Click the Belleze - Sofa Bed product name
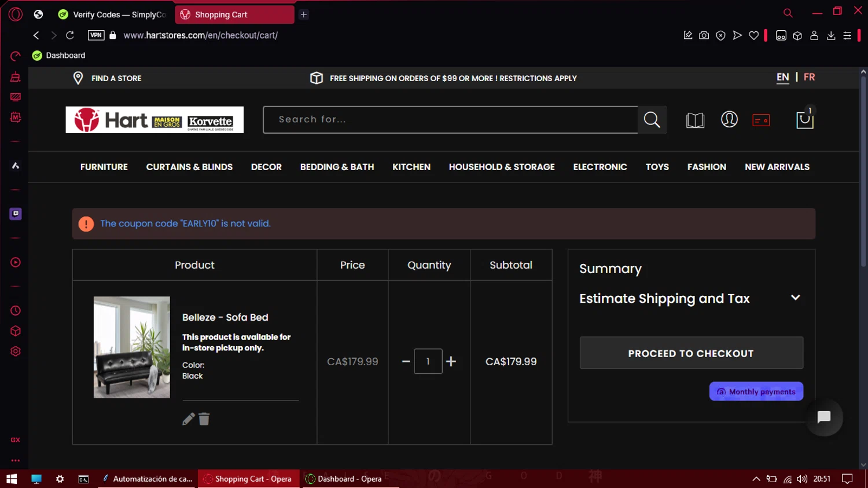The width and height of the screenshot is (868, 488). [225, 317]
